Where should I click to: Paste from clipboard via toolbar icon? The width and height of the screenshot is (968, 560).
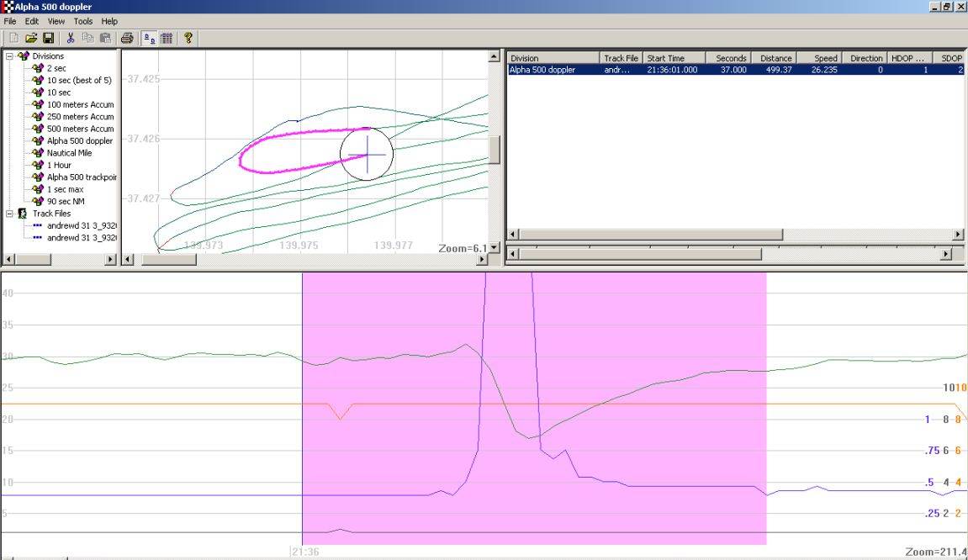pyautogui.click(x=106, y=38)
